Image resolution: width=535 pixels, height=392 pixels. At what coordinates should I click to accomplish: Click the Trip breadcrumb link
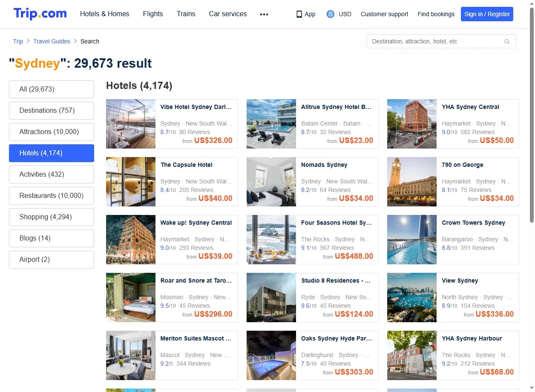click(x=18, y=41)
